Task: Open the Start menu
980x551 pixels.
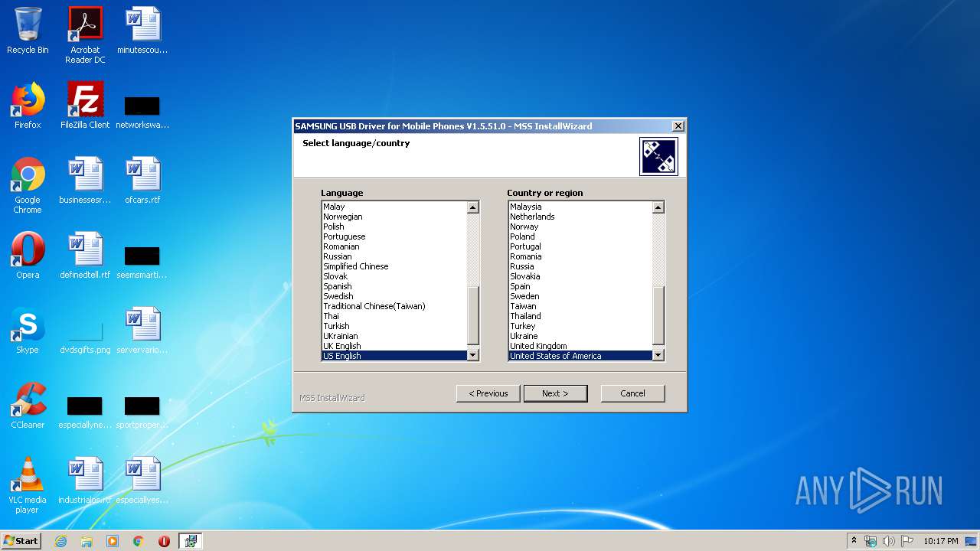Action: [x=21, y=541]
